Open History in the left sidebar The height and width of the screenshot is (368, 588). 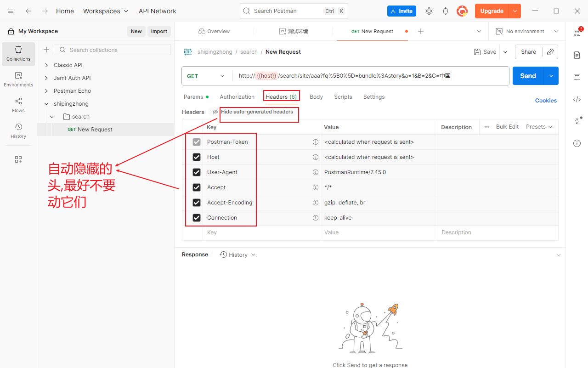tap(18, 131)
